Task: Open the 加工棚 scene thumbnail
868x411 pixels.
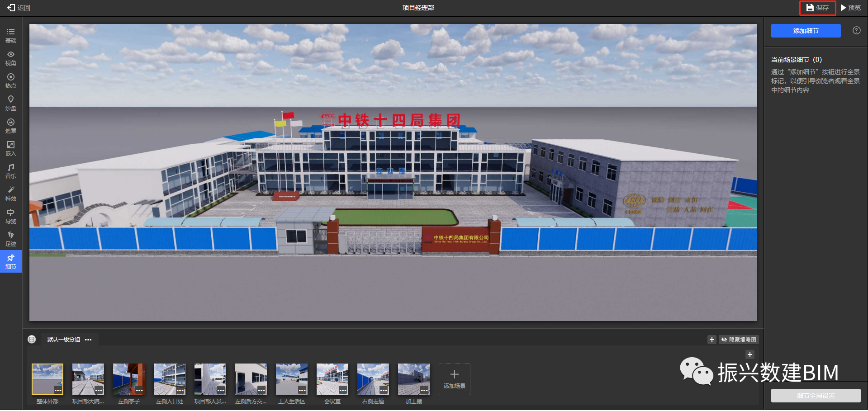Action: coord(414,379)
